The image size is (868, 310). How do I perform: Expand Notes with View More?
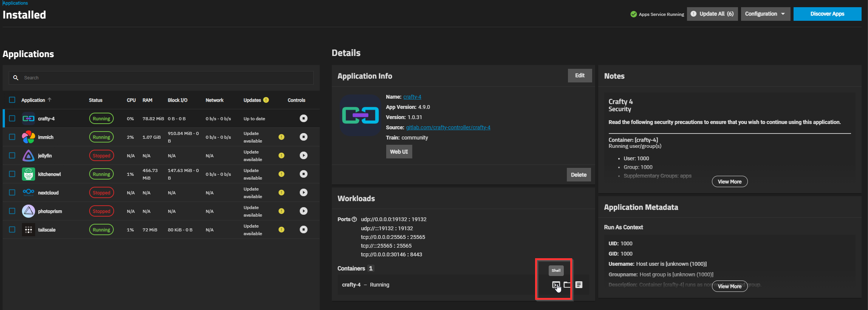tap(729, 181)
